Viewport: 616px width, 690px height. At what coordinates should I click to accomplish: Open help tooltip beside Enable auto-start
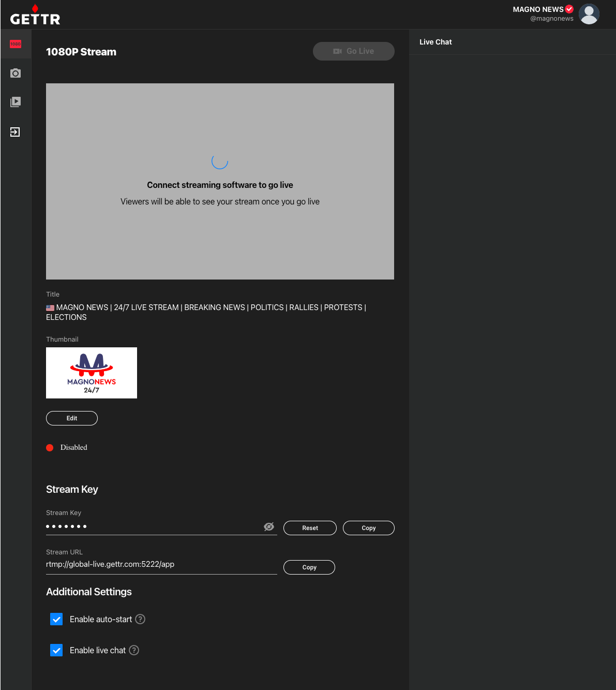coord(140,619)
